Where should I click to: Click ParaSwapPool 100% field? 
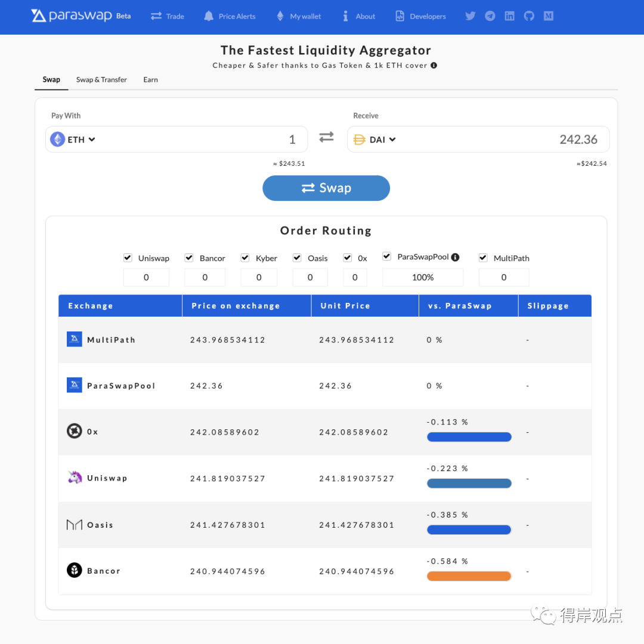[423, 277]
